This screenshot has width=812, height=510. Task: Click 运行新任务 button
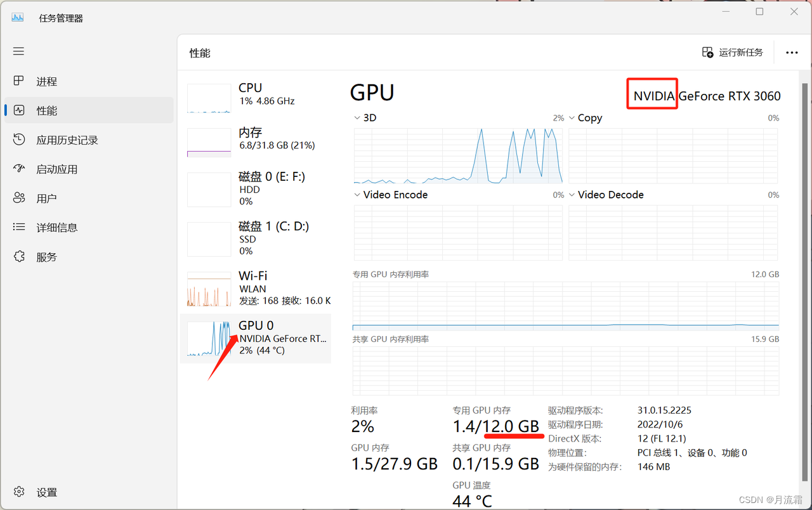point(733,52)
